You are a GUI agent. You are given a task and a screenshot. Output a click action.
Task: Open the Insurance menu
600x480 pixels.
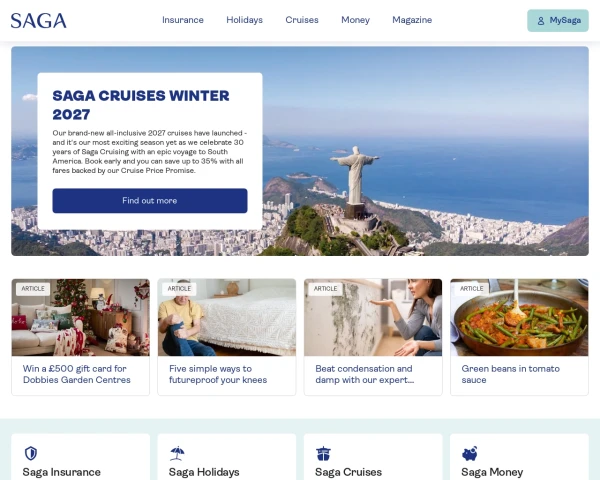click(183, 20)
